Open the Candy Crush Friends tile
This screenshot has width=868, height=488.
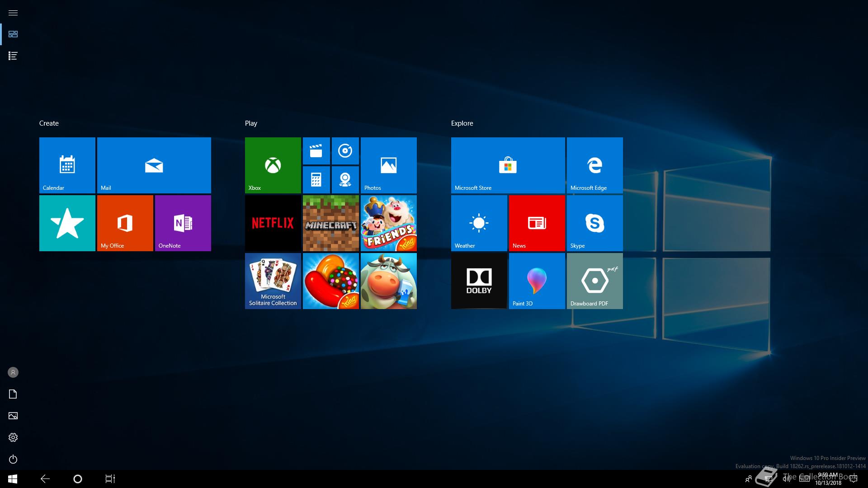tap(389, 223)
